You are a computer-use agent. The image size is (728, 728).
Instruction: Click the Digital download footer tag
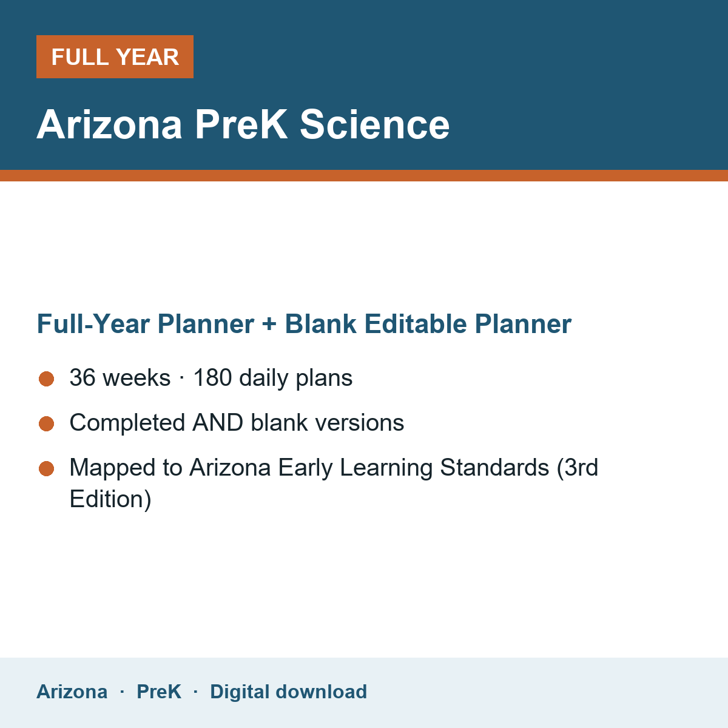click(x=289, y=692)
